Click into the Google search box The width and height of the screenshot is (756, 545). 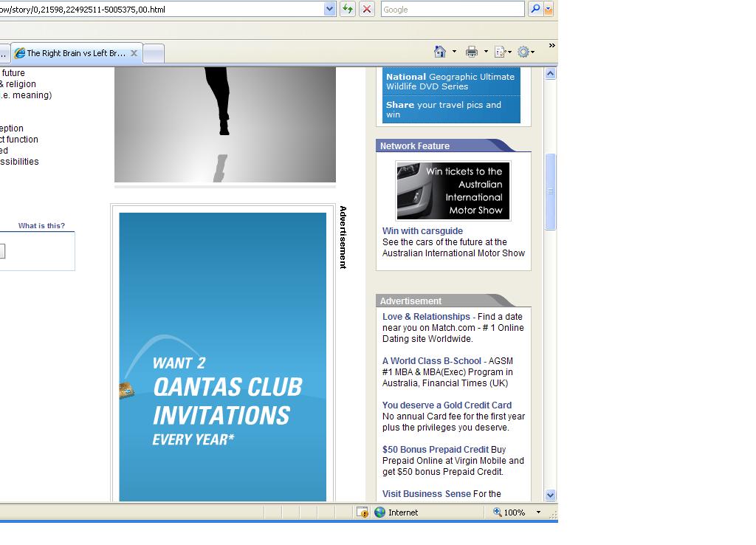453,9
